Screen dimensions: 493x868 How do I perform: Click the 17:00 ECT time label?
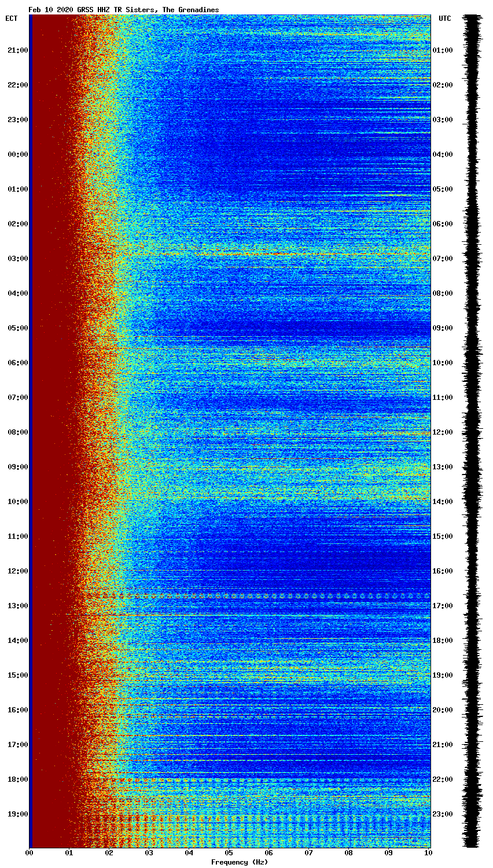tap(17, 745)
